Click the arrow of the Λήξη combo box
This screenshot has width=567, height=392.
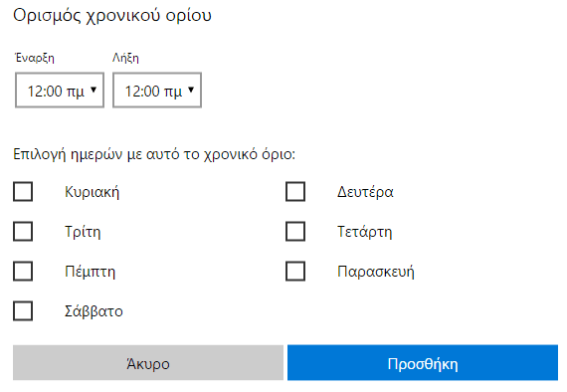191,90
